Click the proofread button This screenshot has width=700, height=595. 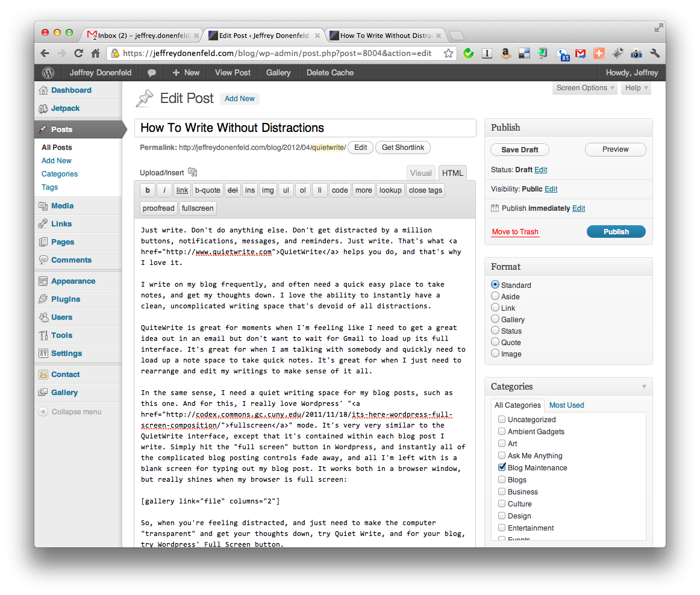(158, 208)
